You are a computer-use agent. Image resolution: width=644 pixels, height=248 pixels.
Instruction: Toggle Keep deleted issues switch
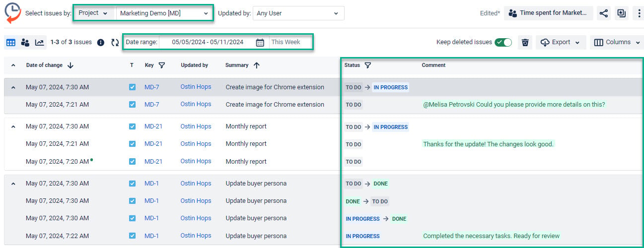click(503, 43)
